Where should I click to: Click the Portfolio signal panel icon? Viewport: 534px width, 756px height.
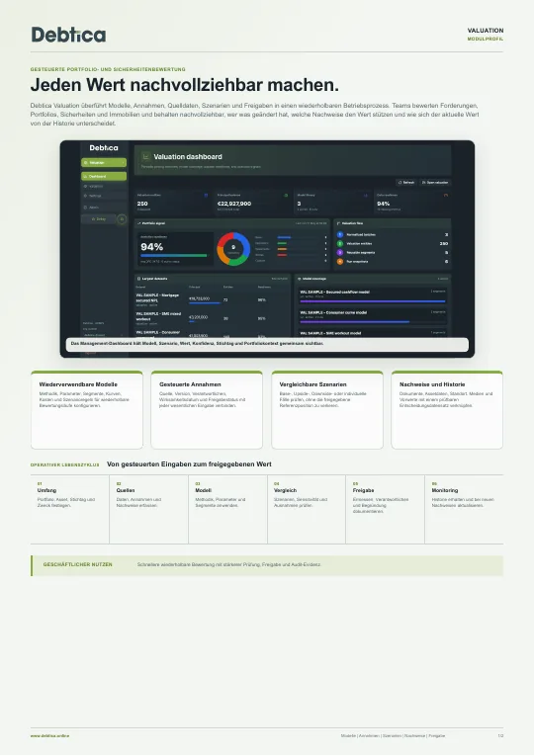138,223
